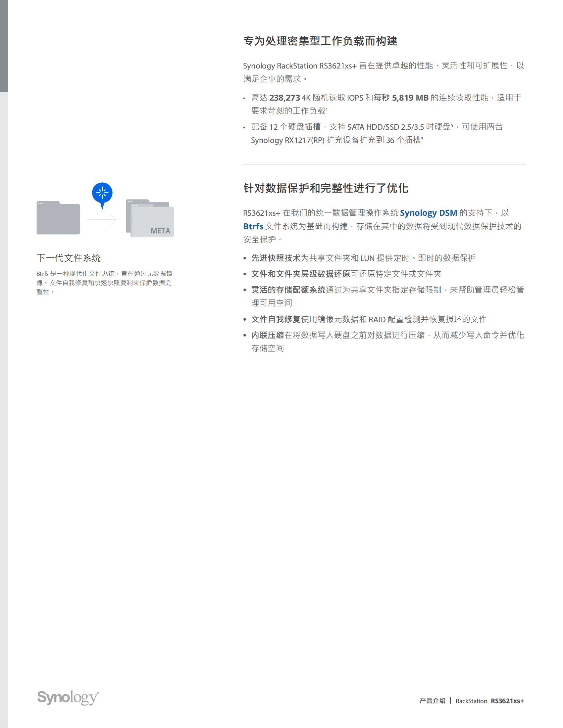Click bullet text 文件和文件夹层级数据还原
The width and height of the screenshot is (563, 728).
tap(300, 274)
